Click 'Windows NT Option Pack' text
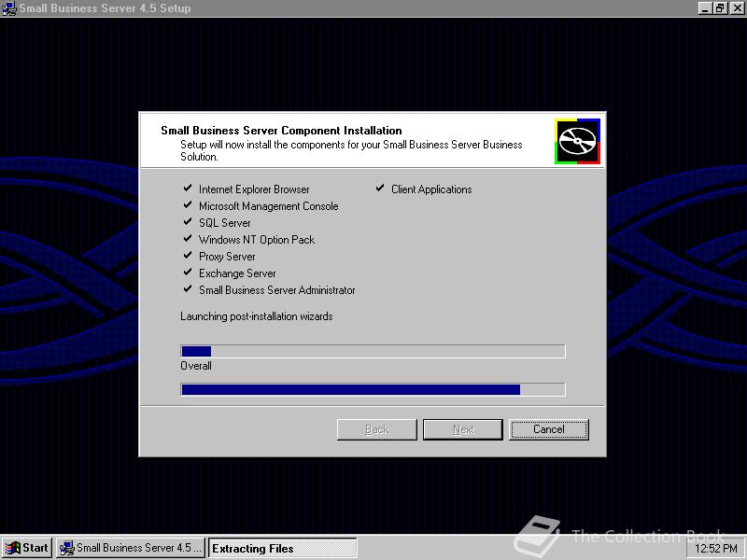The image size is (747, 560). tap(257, 240)
